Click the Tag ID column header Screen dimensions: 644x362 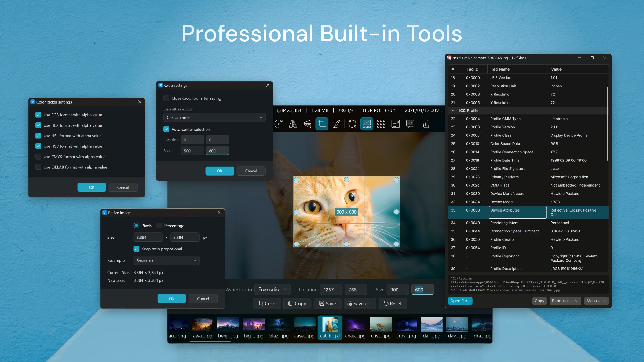tap(475, 69)
